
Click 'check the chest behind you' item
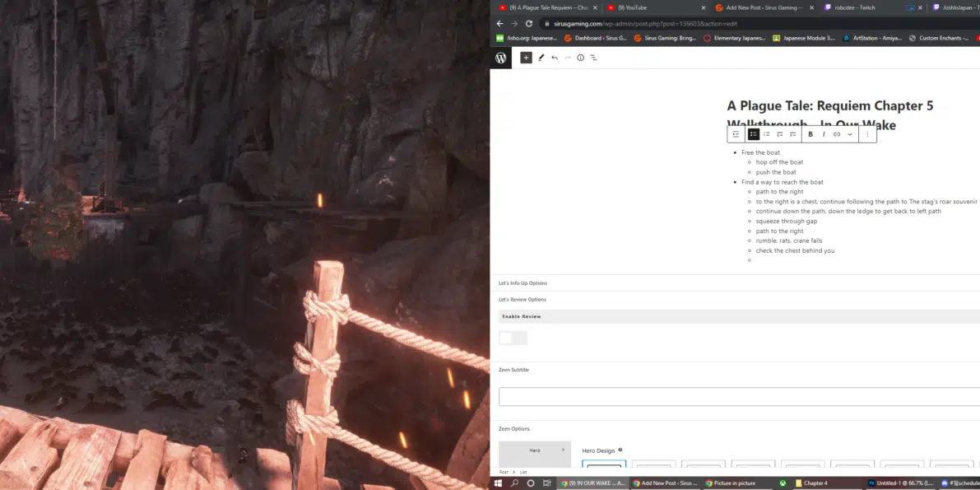tap(795, 250)
